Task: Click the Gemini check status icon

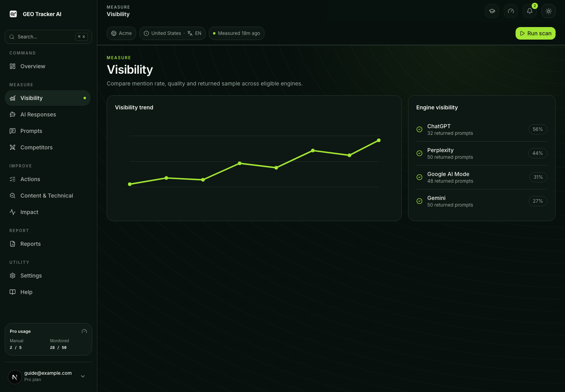Action: pos(419,201)
